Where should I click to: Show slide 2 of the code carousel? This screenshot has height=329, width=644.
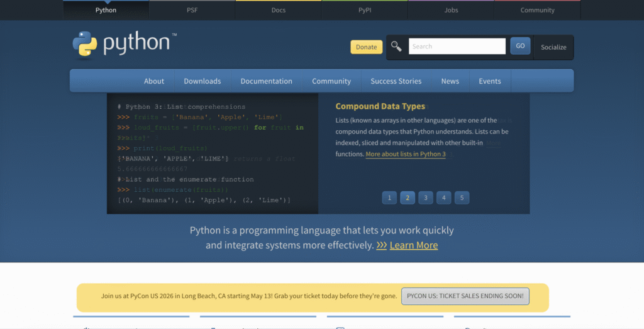(408, 198)
